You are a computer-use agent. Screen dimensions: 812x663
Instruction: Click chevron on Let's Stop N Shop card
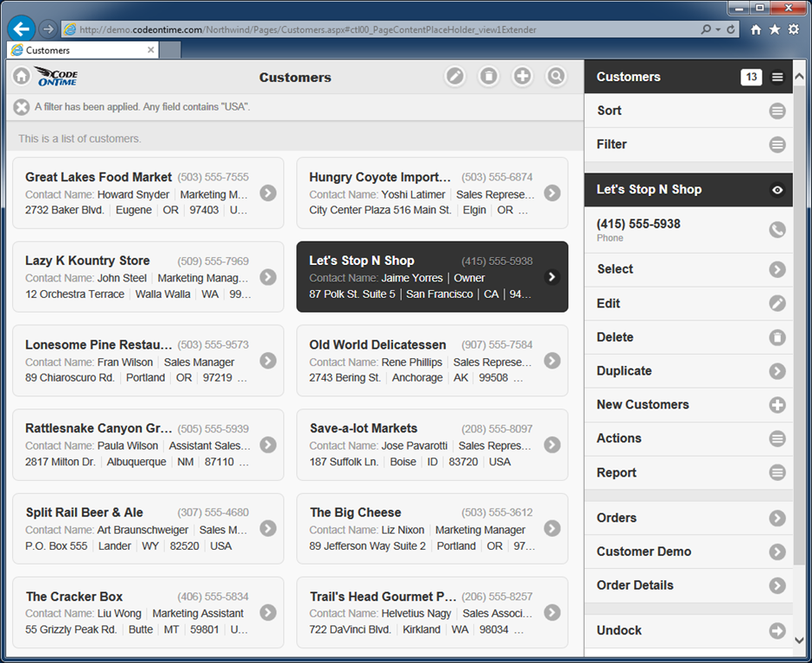[552, 277]
